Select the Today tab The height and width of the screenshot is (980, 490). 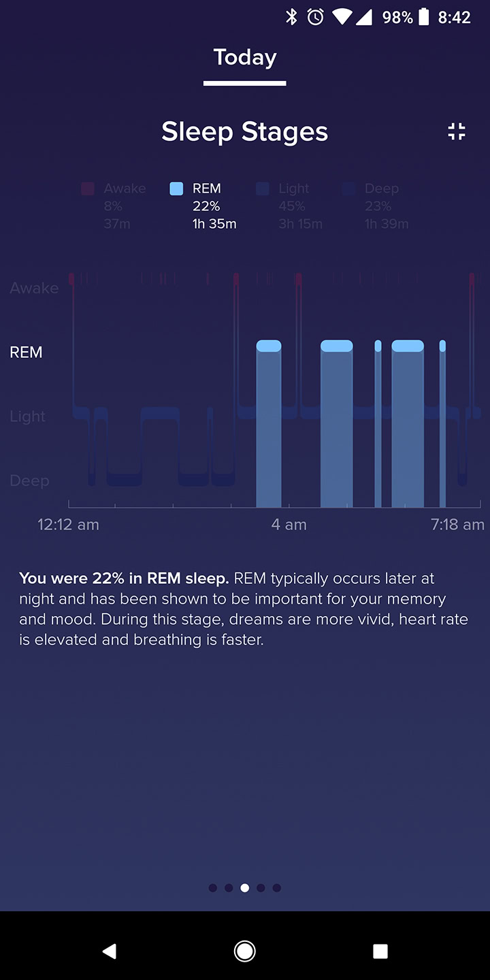point(244,58)
